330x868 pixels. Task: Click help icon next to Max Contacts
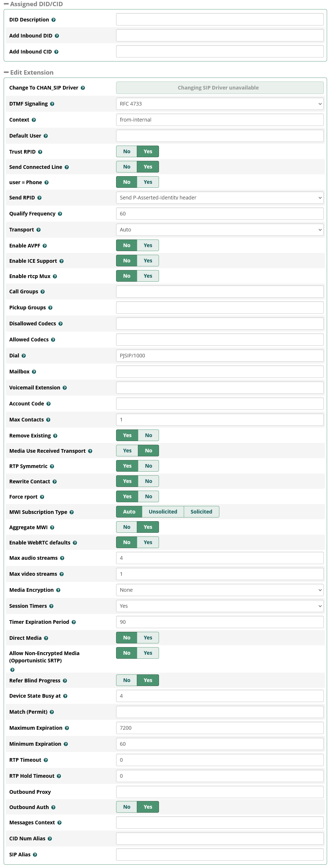point(48,420)
